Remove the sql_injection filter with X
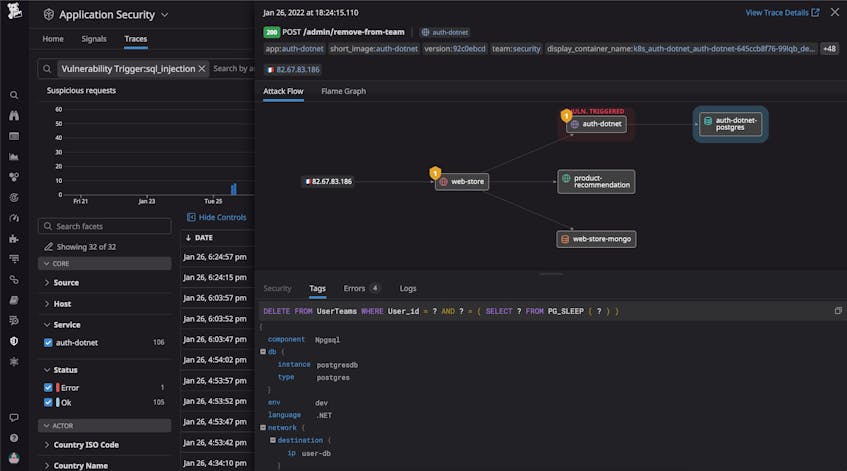This screenshot has width=847, height=471. 201,69
